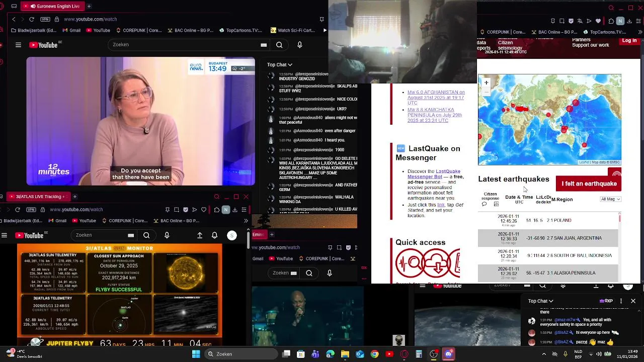Open downloads icon in 3I/ATLAS window toolbar
Image resolution: width=644 pixels, height=362 pixels.
(234, 210)
